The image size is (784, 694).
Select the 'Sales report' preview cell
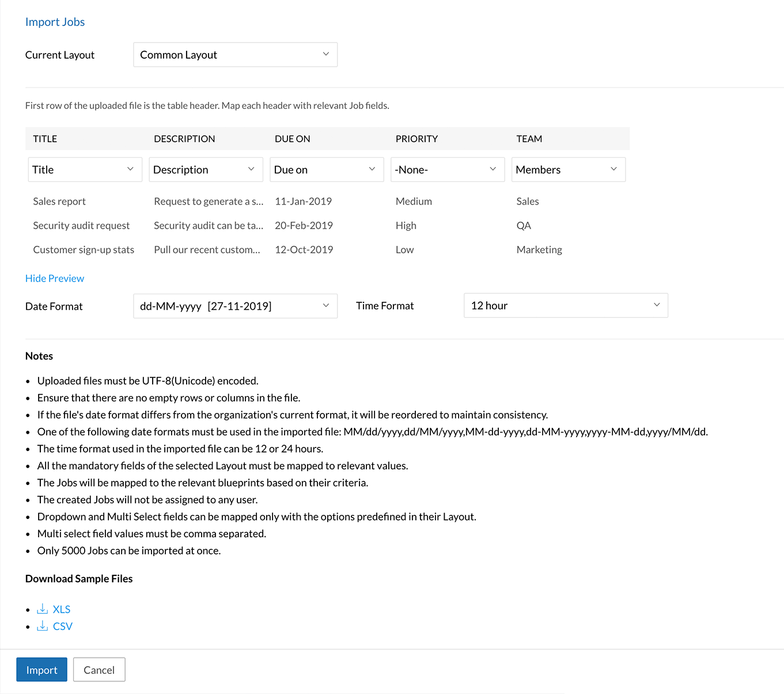coord(59,201)
